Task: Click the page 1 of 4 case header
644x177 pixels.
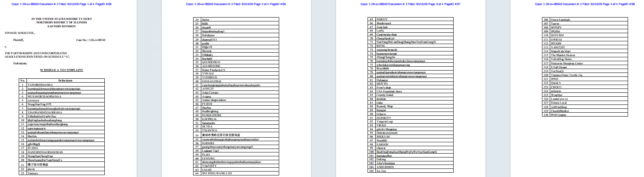Action: click(62, 4)
